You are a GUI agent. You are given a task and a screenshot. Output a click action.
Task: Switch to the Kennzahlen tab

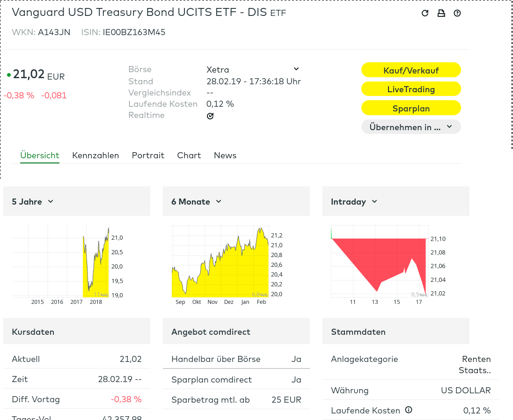pyautogui.click(x=95, y=155)
